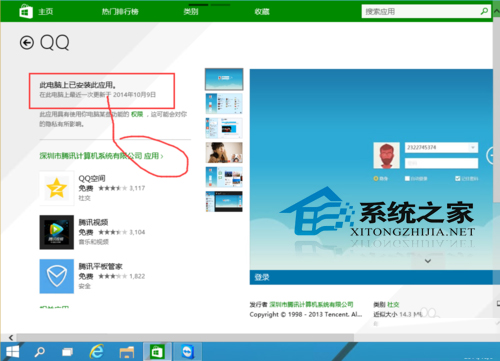Switch to Store app on taskbar
500x361 pixels.
[x=157, y=351]
